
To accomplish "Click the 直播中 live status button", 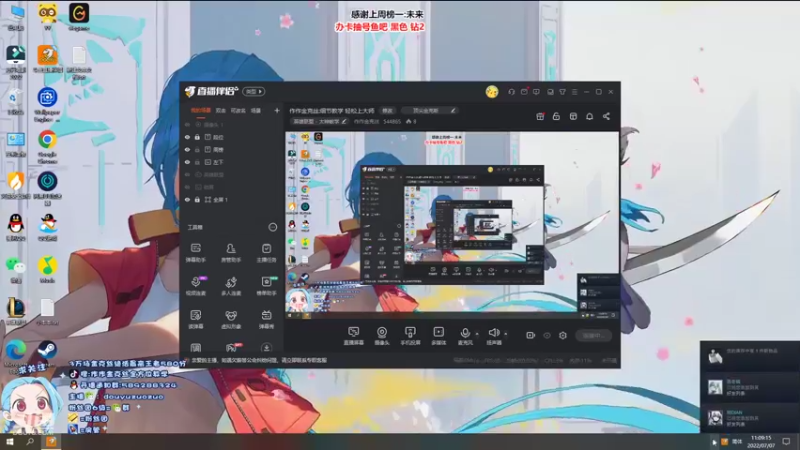I will [593, 335].
